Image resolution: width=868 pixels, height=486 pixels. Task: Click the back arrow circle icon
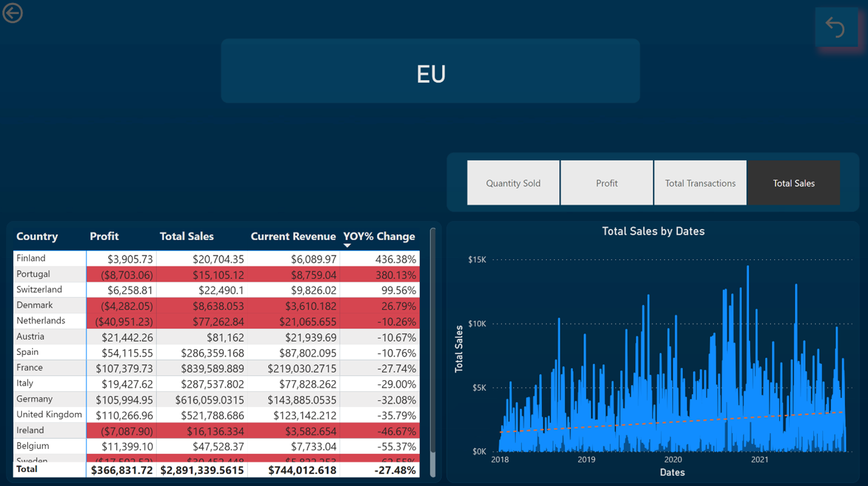(x=13, y=13)
